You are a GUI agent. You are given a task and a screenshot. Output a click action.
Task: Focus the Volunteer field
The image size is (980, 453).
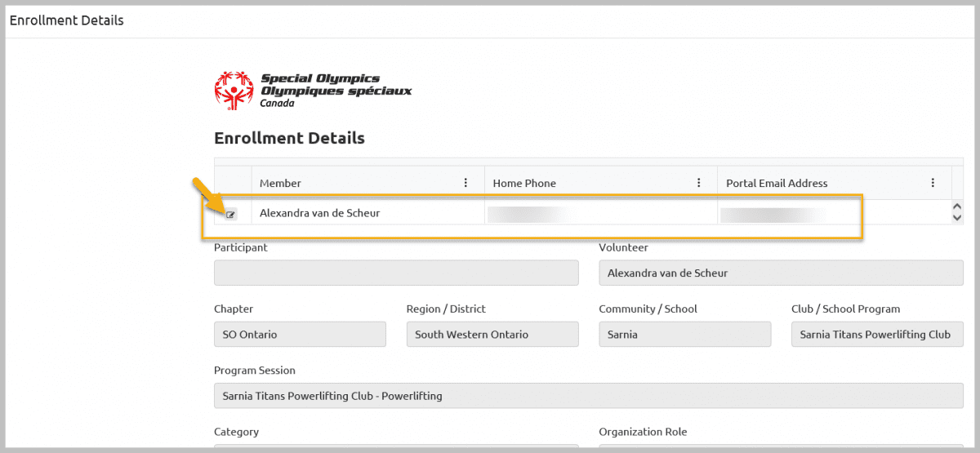tap(781, 273)
